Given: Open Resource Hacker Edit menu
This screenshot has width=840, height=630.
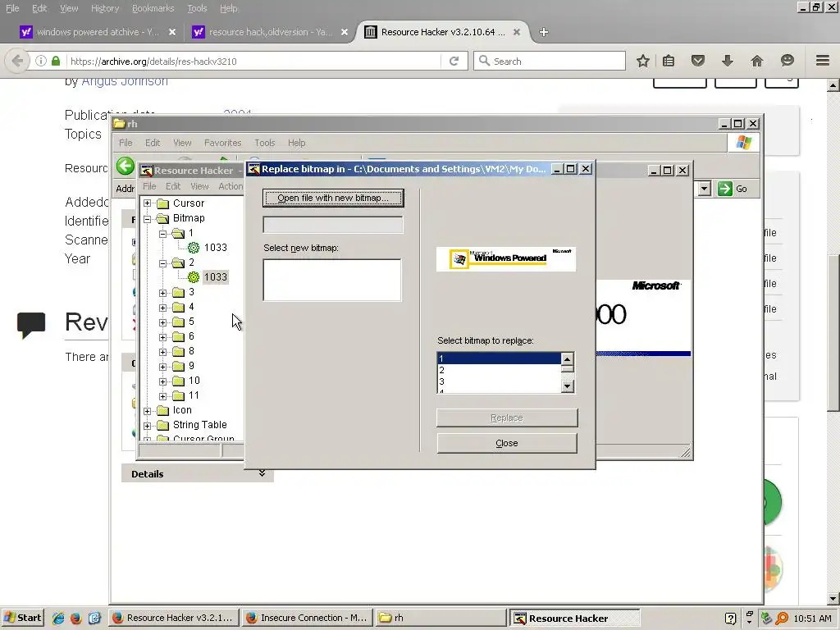Looking at the screenshot, I should [173, 186].
